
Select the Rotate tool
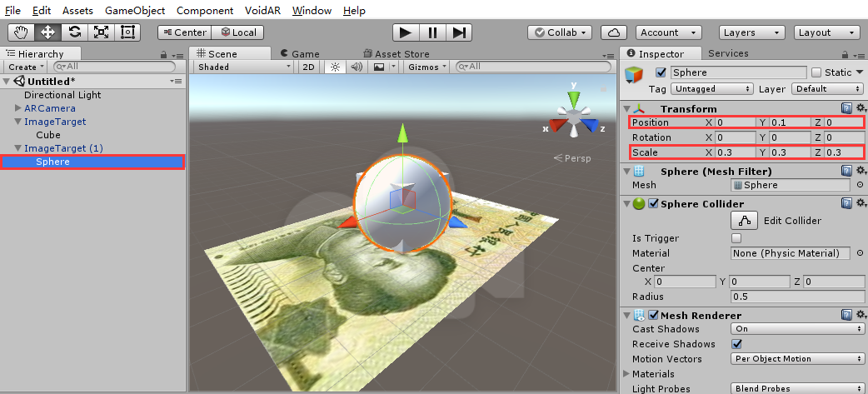pyautogui.click(x=74, y=32)
